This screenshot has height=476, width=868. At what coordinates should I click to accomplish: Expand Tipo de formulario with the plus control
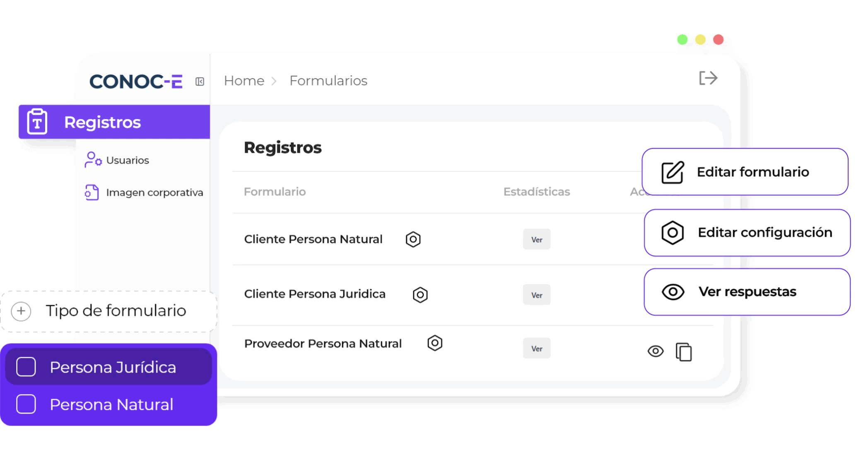(x=20, y=311)
